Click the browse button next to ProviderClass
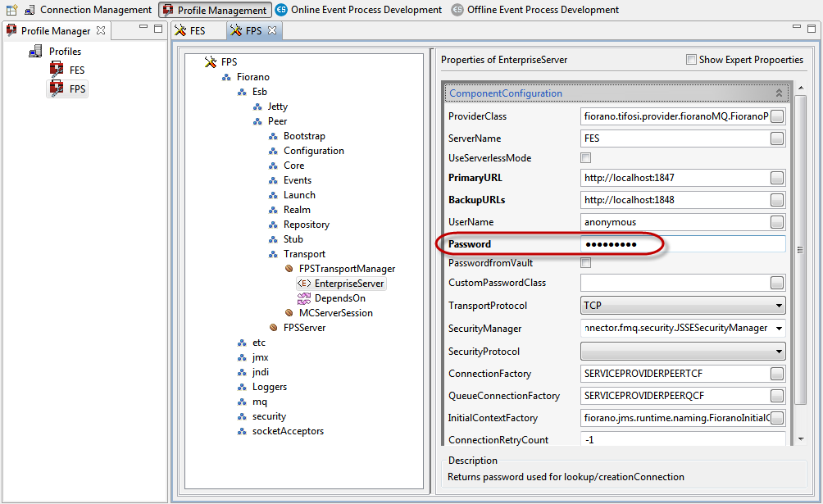 pos(776,116)
